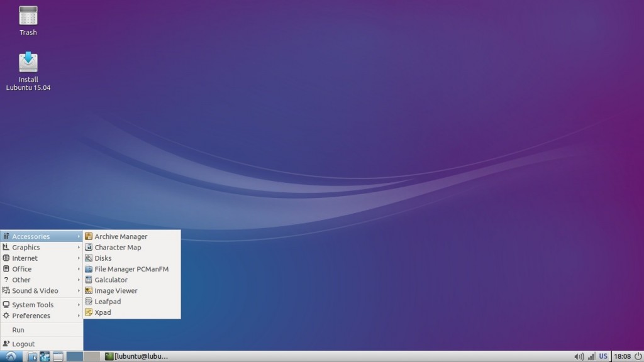Screen dimensions: 644x362
Task: Start the Image Viewer
Action: 116,290
